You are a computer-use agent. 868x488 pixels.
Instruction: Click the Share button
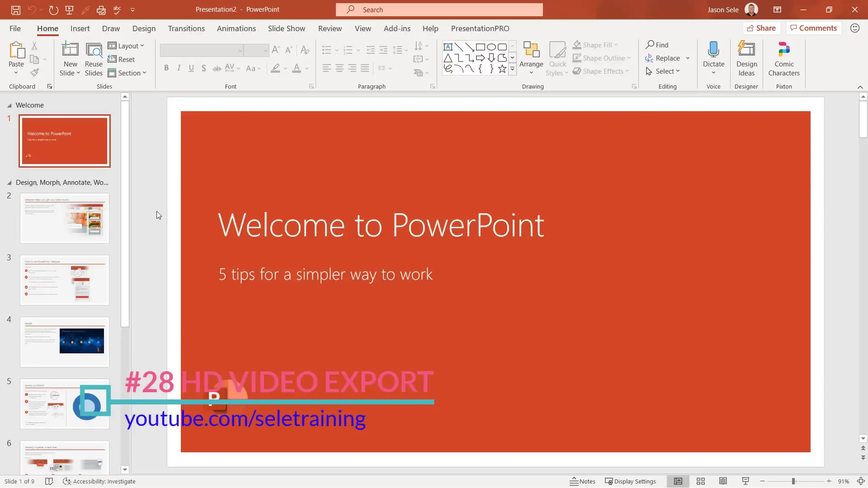click(761, 28)
